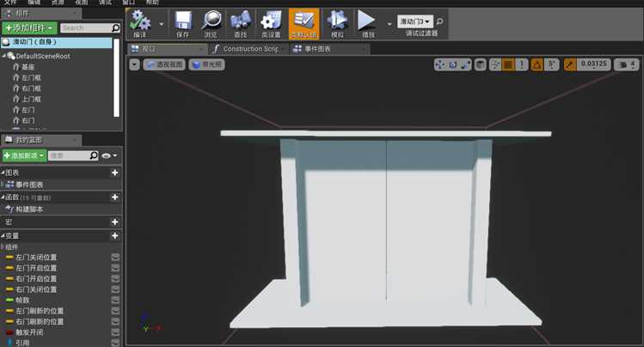Click the 带光照 lit view mode button
The image size is (644, 347).
tap(207, 64)
